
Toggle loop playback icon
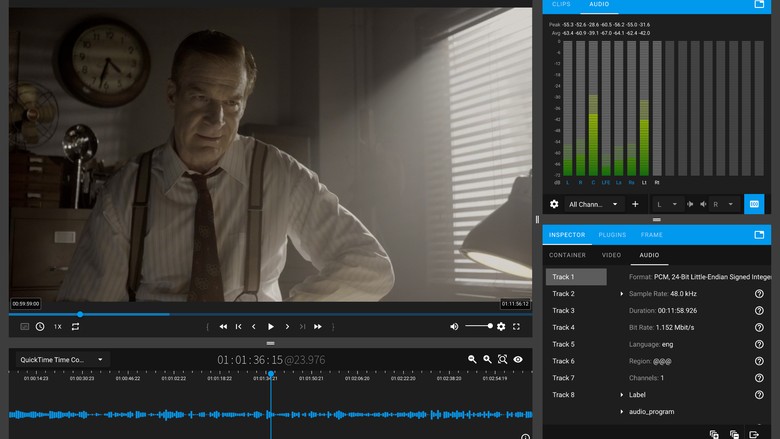[x=75, y=327]
